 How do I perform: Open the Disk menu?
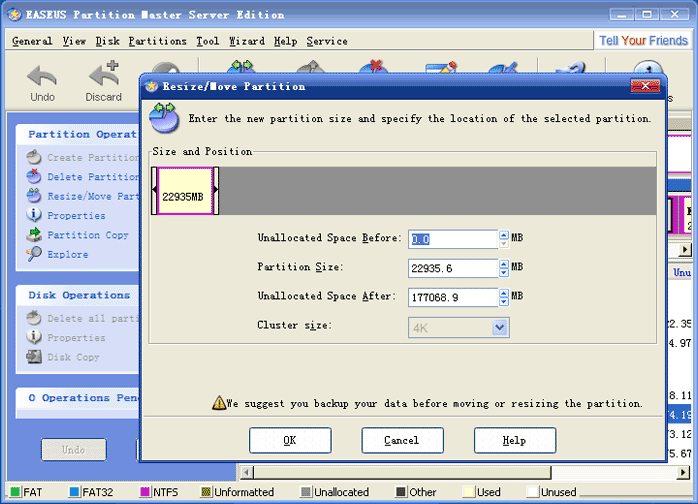pyautogui.click(x=107, y=41)
